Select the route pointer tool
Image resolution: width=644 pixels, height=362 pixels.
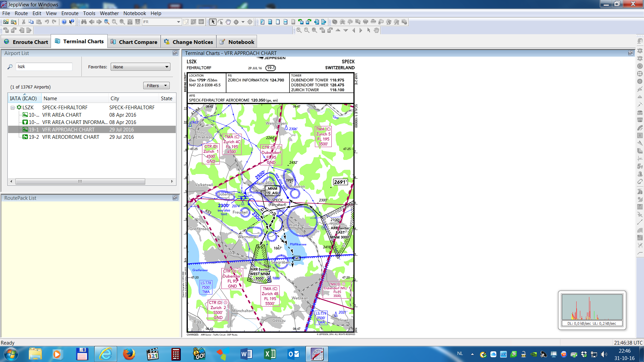220,22
